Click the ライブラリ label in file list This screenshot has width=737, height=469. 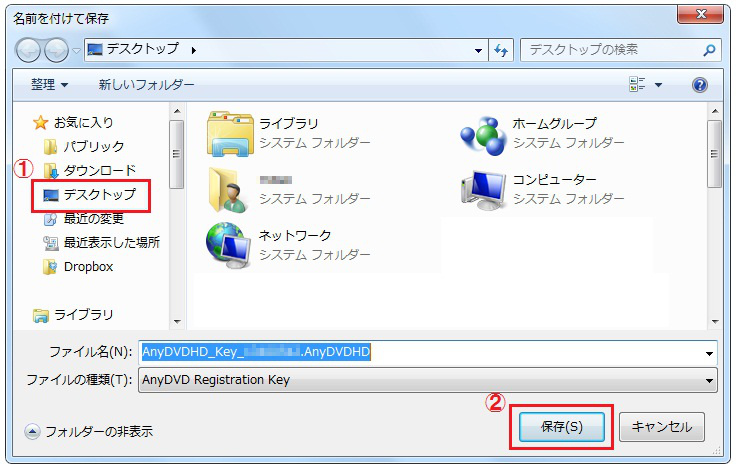click(289, 124)
